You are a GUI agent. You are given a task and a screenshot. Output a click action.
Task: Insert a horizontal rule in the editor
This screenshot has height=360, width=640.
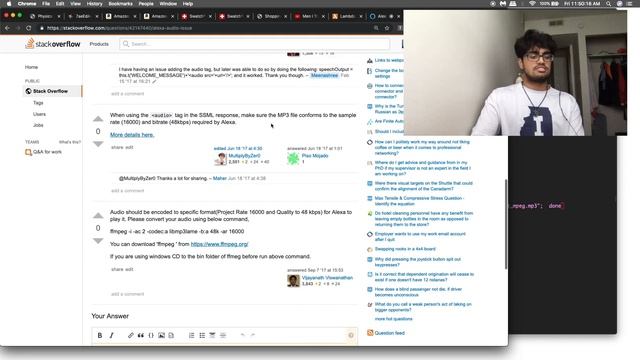click(x=223, y=335)
